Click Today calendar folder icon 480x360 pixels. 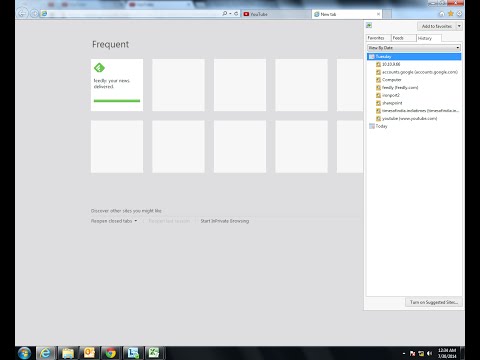372,126
